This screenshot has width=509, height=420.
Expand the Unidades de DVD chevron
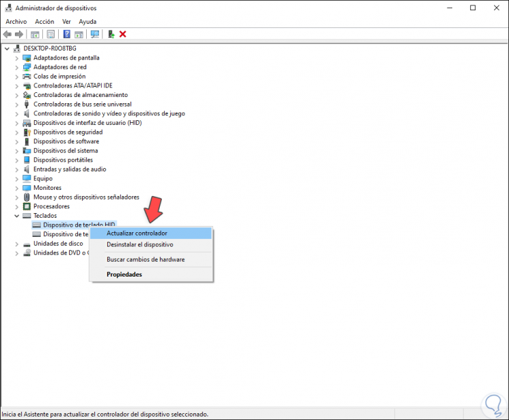click(16, 253)
